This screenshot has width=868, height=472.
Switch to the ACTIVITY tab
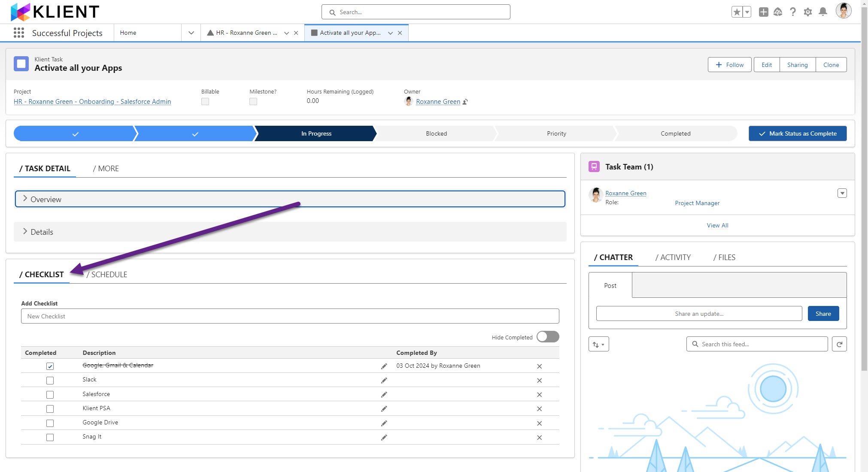[673, 257]
